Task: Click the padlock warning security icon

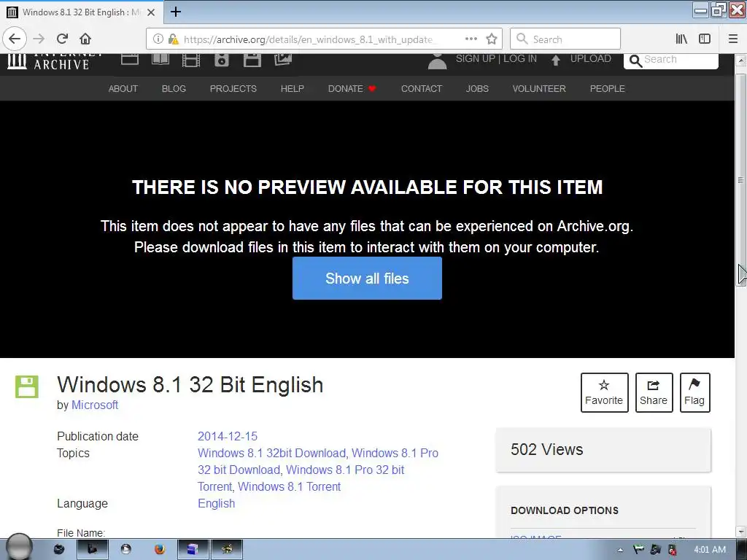Action: [174, 39]
